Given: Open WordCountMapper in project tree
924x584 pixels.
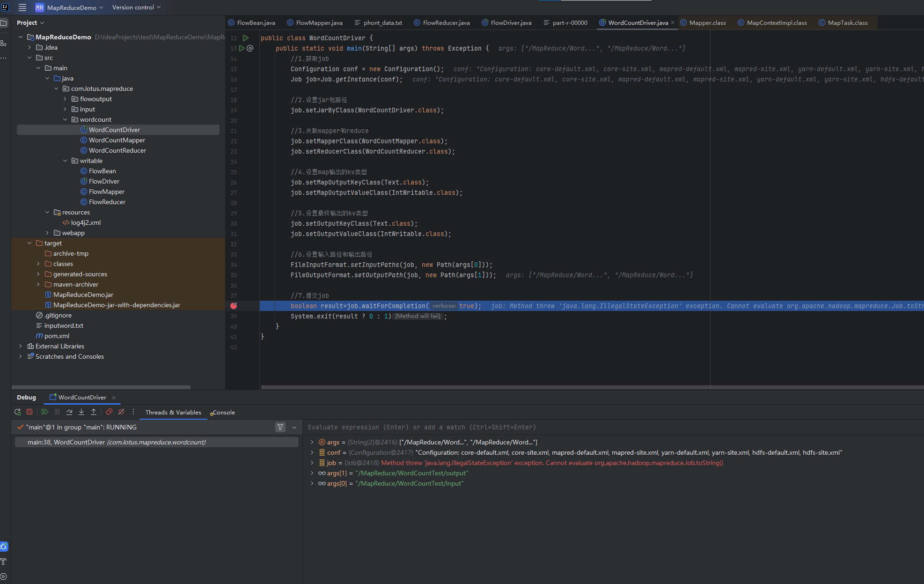Looking at the screenshot, I should [117, 140].
